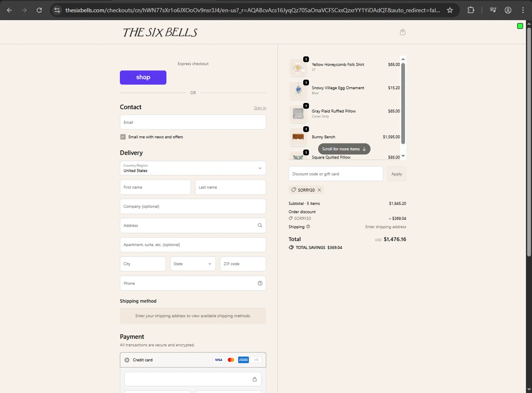Focus the credit card number field
532x393 pixels.
193,379
